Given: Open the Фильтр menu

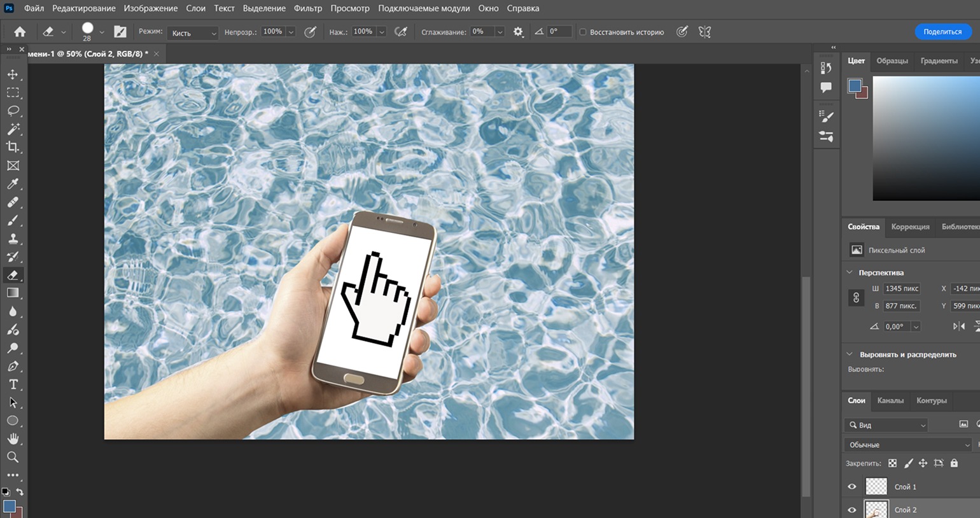Looking at the screenshot, I should pyautogui.click(x=308, y=8).
